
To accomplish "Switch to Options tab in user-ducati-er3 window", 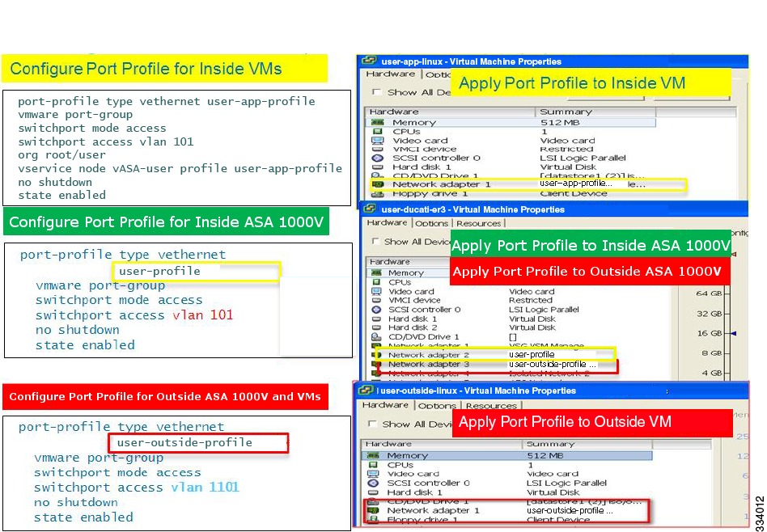I will coord(432,223).
